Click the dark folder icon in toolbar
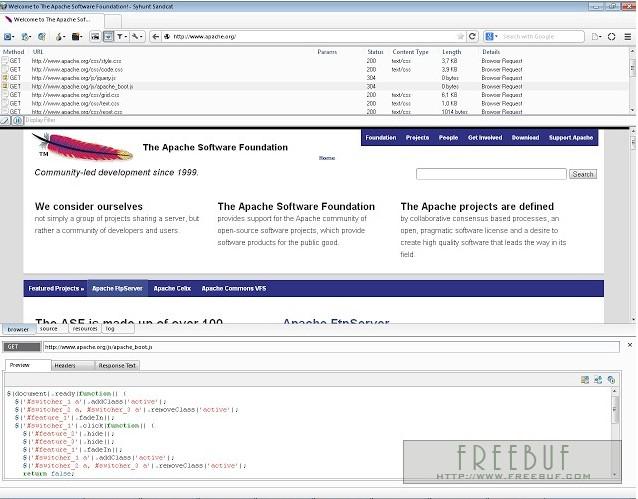Image resolution: width=638 pixels, height=499 pixels. pos(75,37)
